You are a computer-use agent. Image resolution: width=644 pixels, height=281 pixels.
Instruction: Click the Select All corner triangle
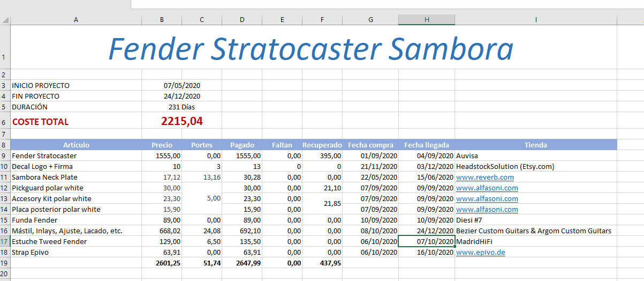click(5, 20)
